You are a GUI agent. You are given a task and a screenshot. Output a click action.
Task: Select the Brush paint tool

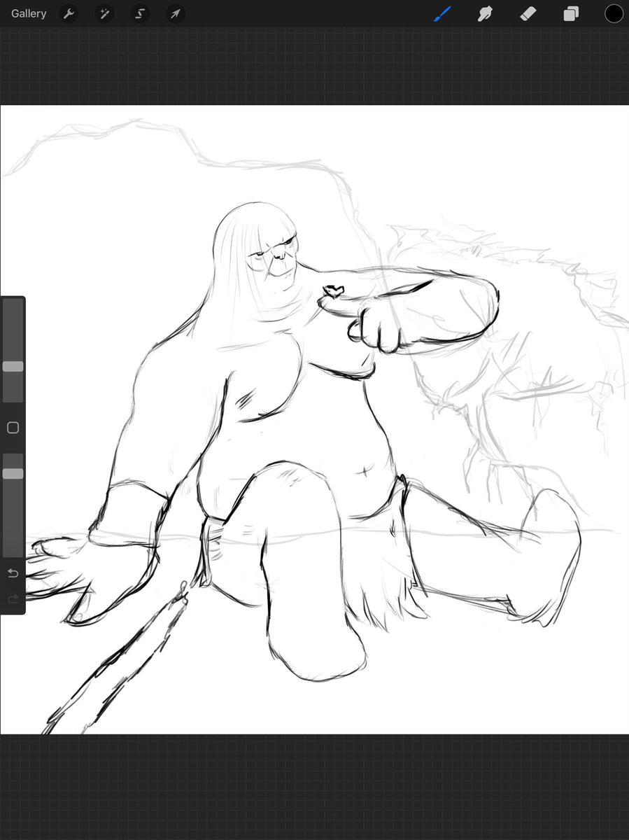[442, 13]
